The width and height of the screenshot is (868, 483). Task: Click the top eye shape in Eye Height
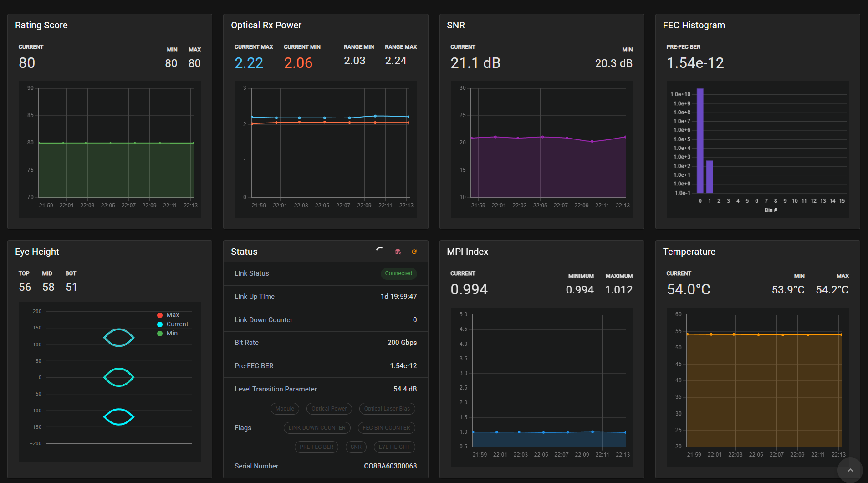[119, 338]
